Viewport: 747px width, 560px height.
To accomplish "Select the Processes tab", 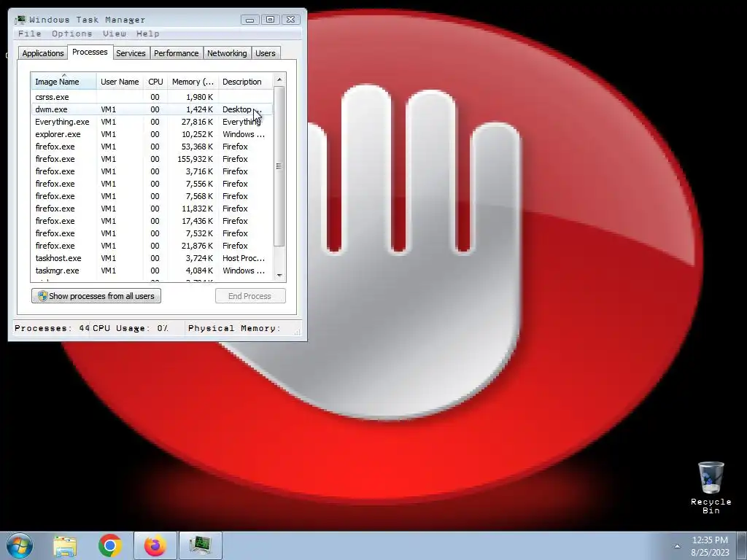I will coord(90,52).
